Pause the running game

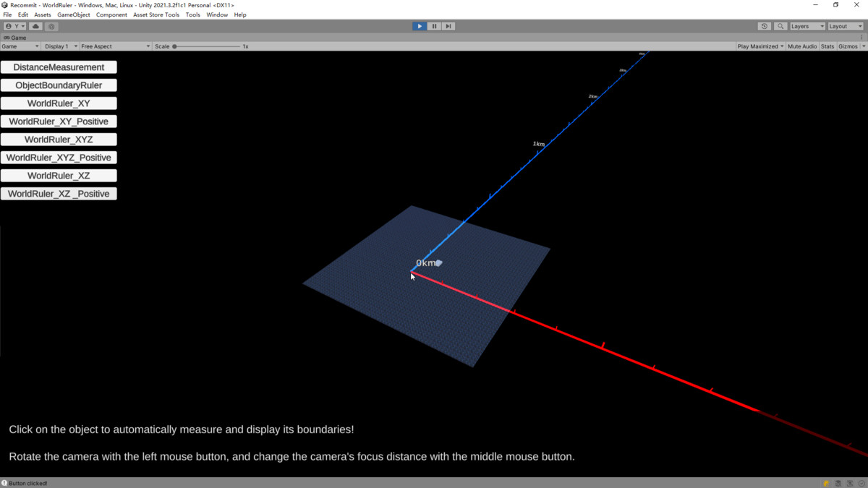(x=434, y=26)
